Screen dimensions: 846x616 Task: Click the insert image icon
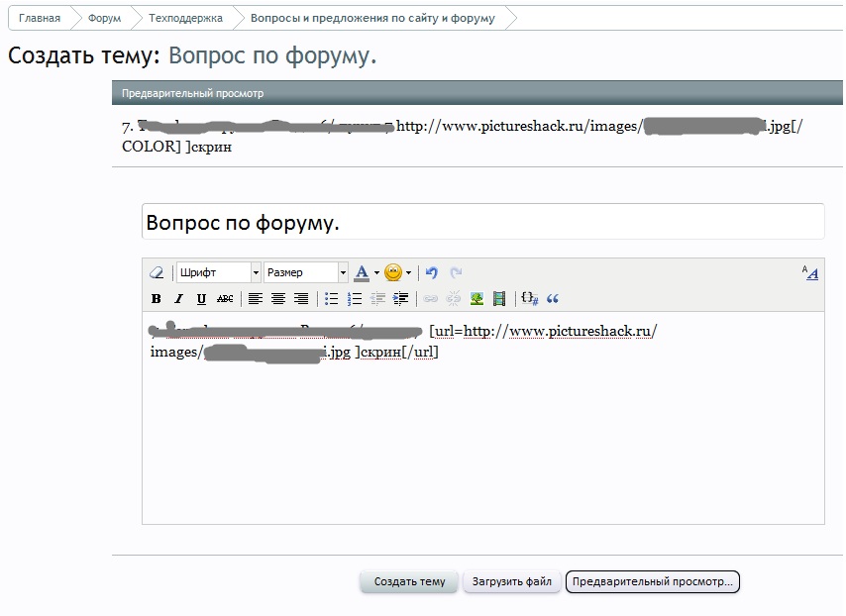[476, 298]
